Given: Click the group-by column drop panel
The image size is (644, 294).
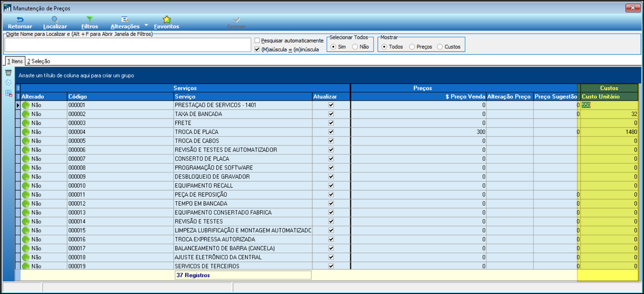Looking at the screenshot, I should [x=328, y=76].
